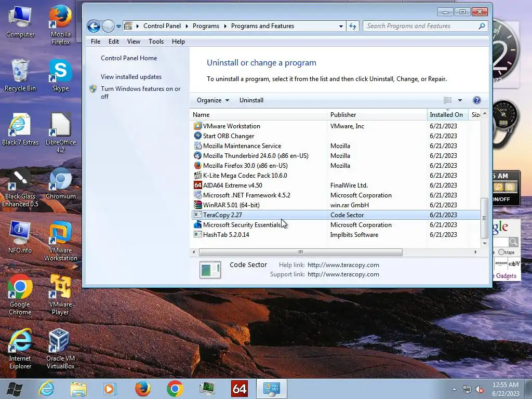
Task: Open the Recycle Bin icon
Action: point(20,75)
